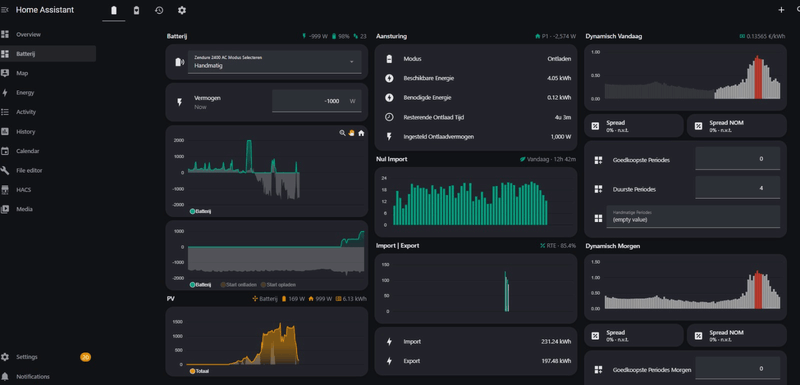Open the settings gear tab in header
The width and height of the screenshot is (800, 385).
click(182, 10)
